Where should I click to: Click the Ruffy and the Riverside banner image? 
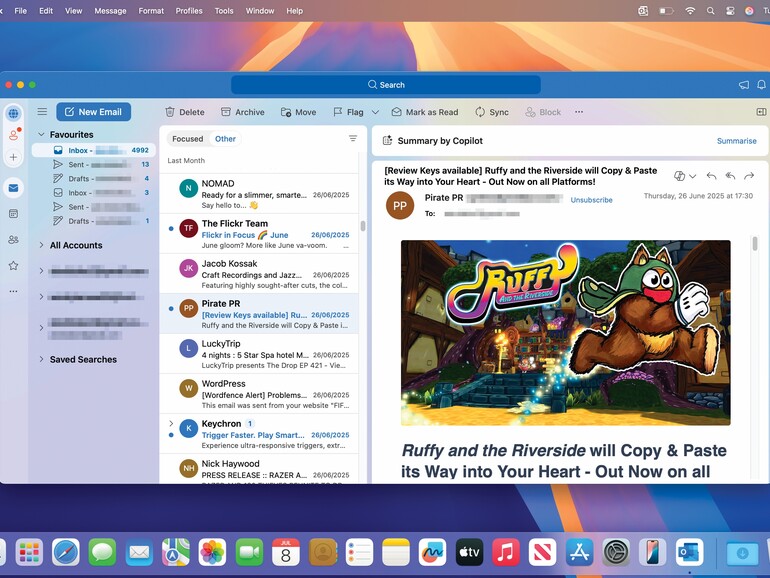pyautogui.click(x=566, y=332)
